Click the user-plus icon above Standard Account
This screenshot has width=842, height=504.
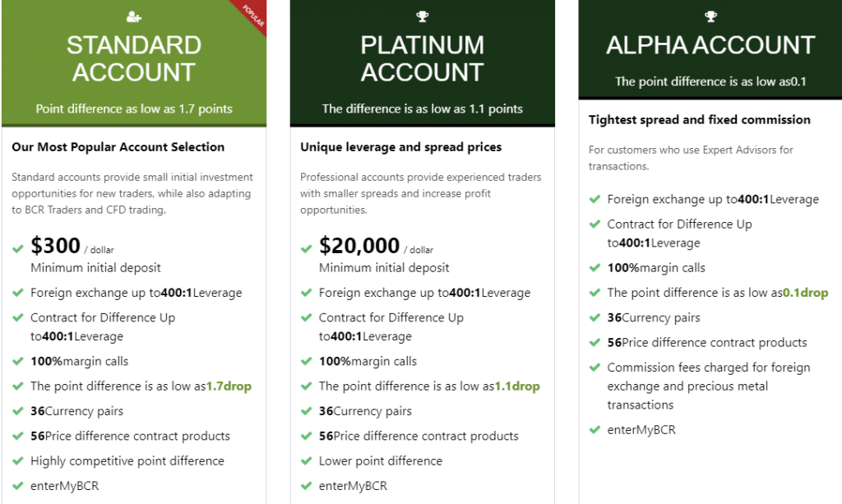[x=134, y=17]
